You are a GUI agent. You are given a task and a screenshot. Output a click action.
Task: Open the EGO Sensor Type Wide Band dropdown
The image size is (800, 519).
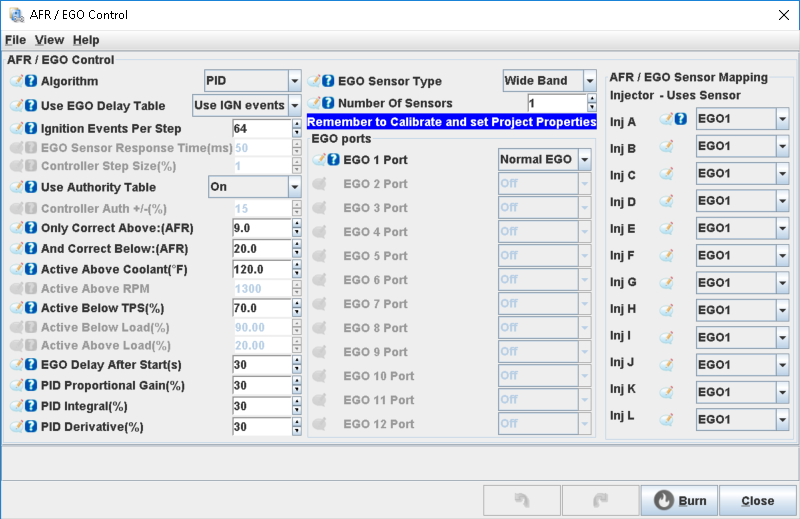589,81
